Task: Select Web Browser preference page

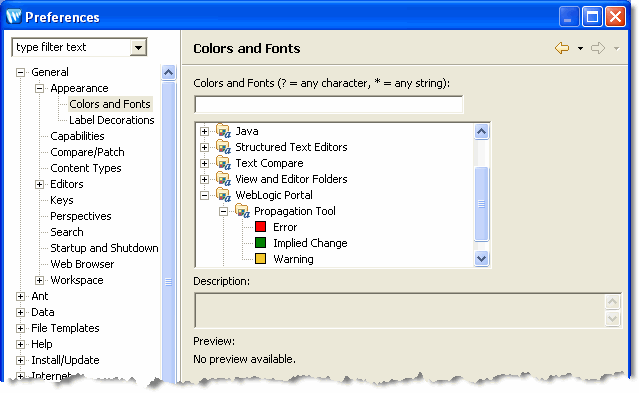Action: 82,264
